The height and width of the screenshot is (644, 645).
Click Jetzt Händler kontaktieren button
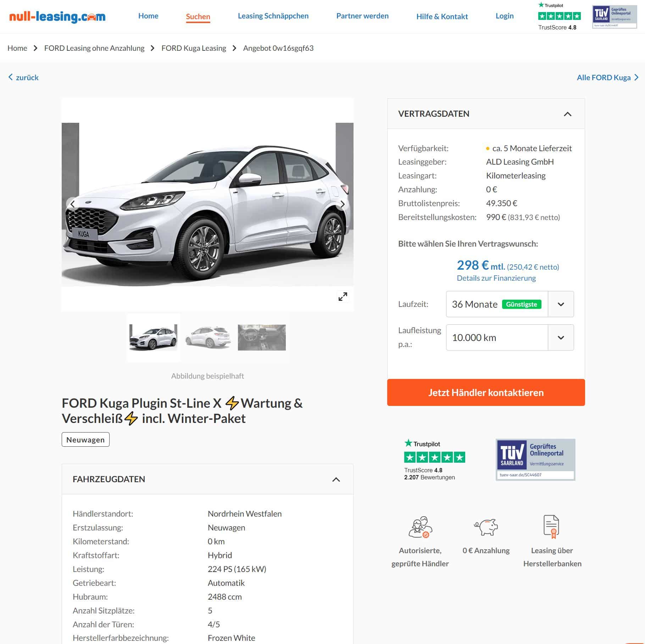point(486,392)
